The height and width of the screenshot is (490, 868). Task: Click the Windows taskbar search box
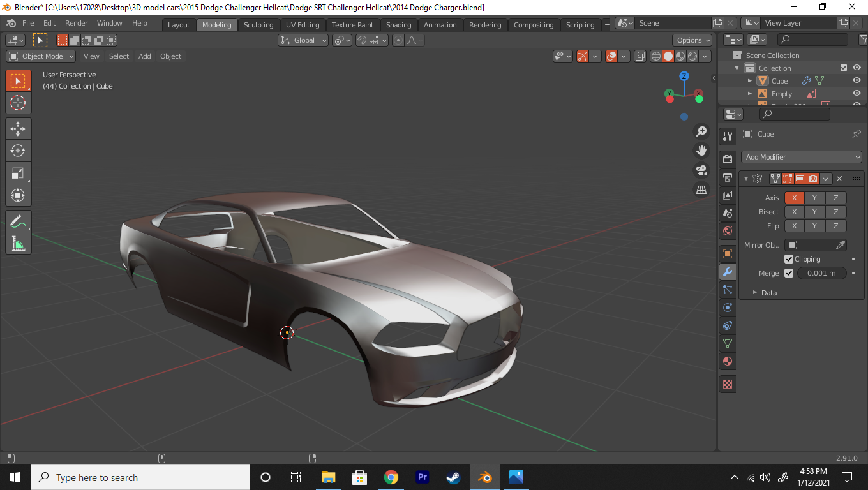[x=140, y=477]
